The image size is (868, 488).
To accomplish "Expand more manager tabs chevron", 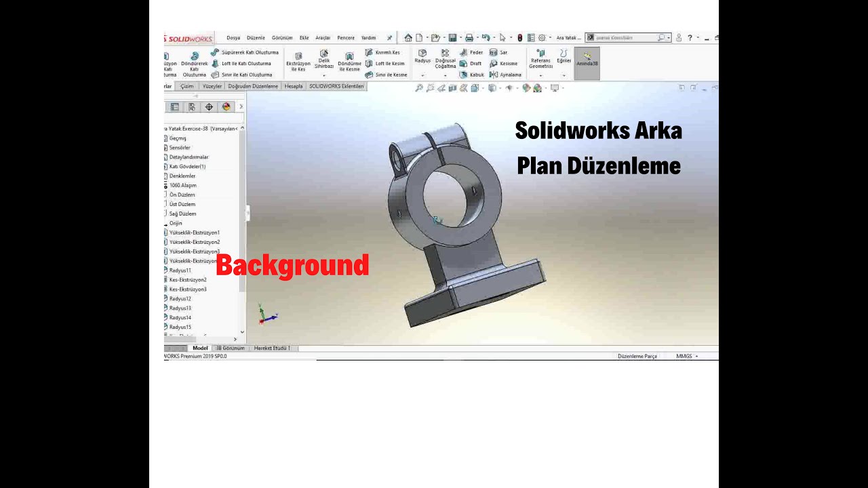I will (241, 107).
